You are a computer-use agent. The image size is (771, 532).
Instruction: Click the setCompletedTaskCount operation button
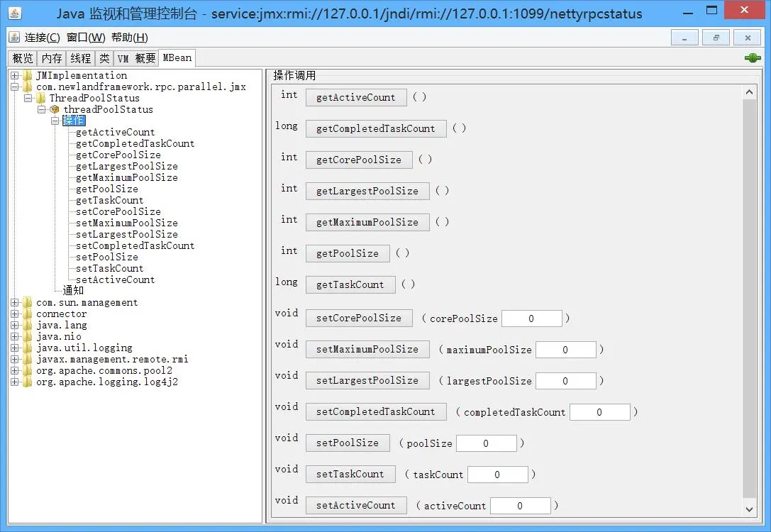[376, 411]
